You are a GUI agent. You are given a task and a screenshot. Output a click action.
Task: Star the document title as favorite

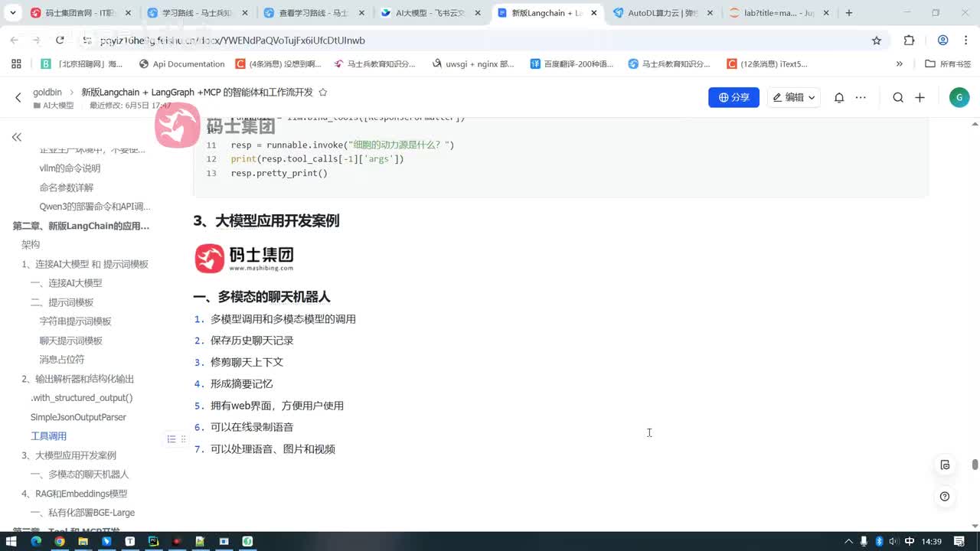(x=322, y=92)
